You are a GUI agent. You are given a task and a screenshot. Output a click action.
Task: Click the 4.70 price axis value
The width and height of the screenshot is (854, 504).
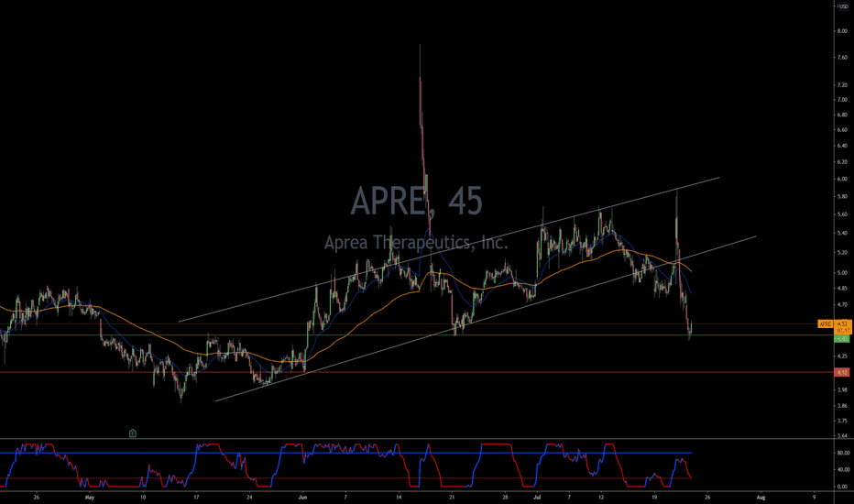pyautogui.click(x=843, y=305)
